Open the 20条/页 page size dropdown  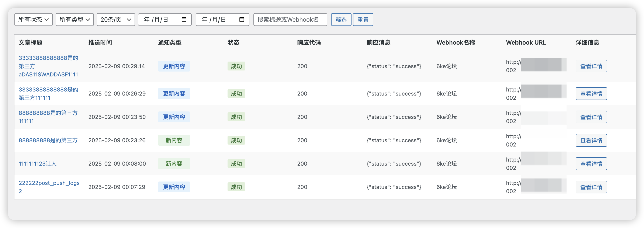(x=115, y=20)
